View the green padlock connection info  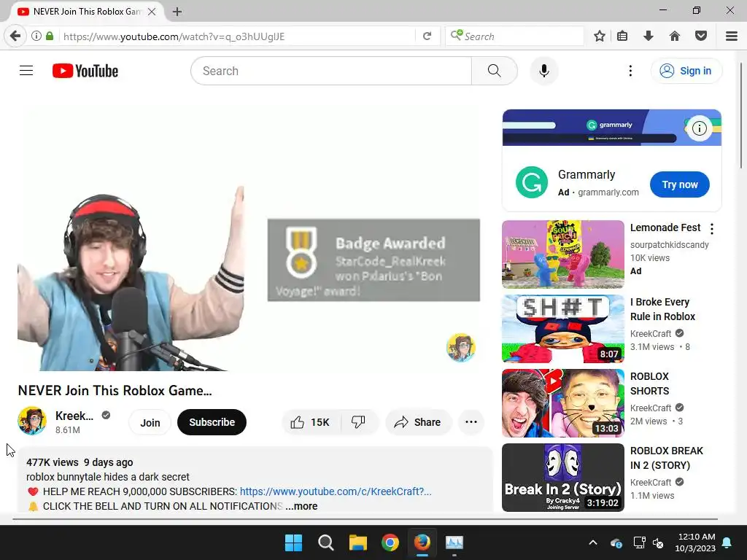coord(50,36)
